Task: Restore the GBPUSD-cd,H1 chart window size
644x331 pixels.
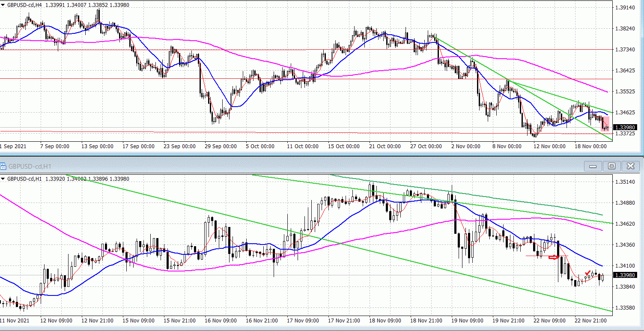Action: pos(611,166)
